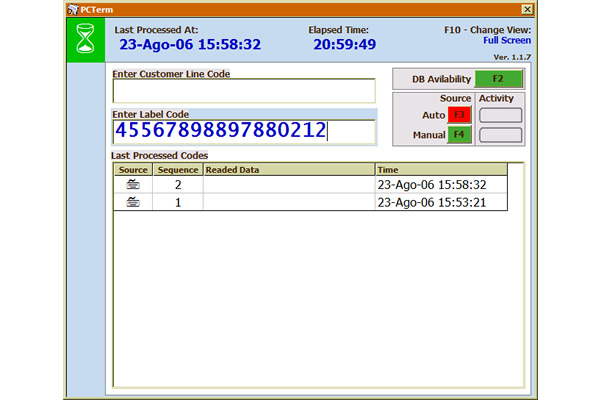Click the Source column header

[x=133, y=170]
